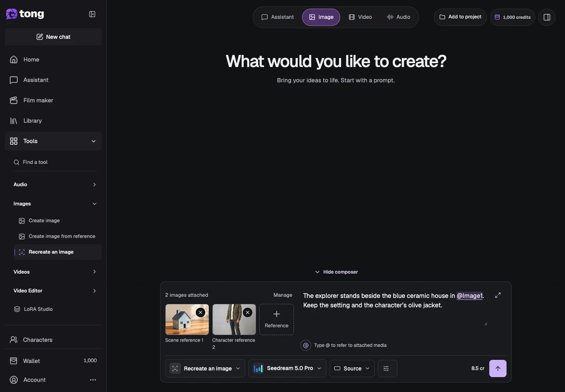Screen dimensions: 565x392
Task: Go to Home
Action: (x=53, y=60)
